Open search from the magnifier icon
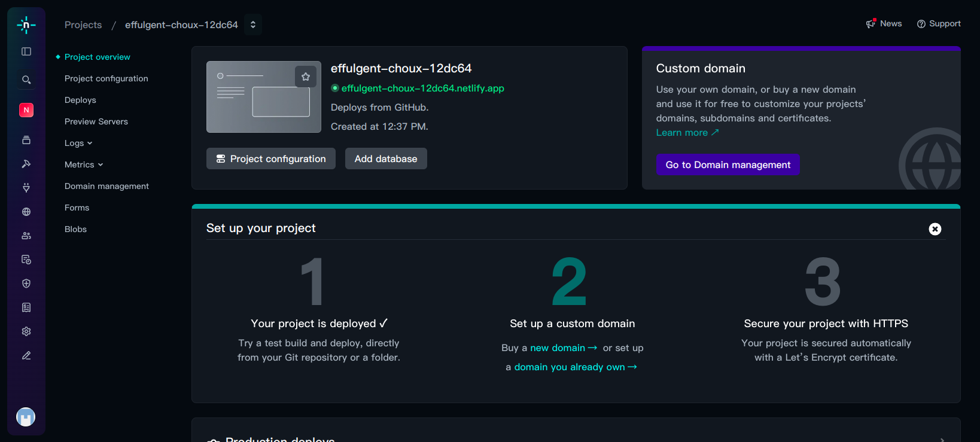 point(26,80)
